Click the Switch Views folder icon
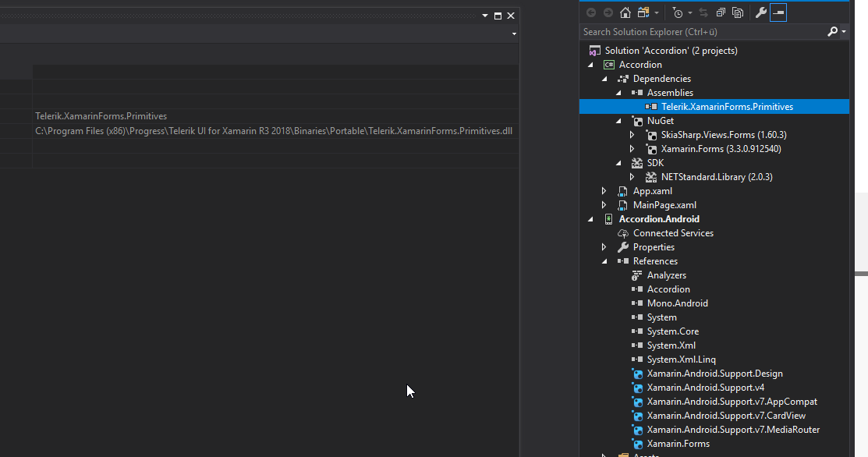Image resolution: width=868 pixels, height=457 pixels. click(x=643, y=12)
